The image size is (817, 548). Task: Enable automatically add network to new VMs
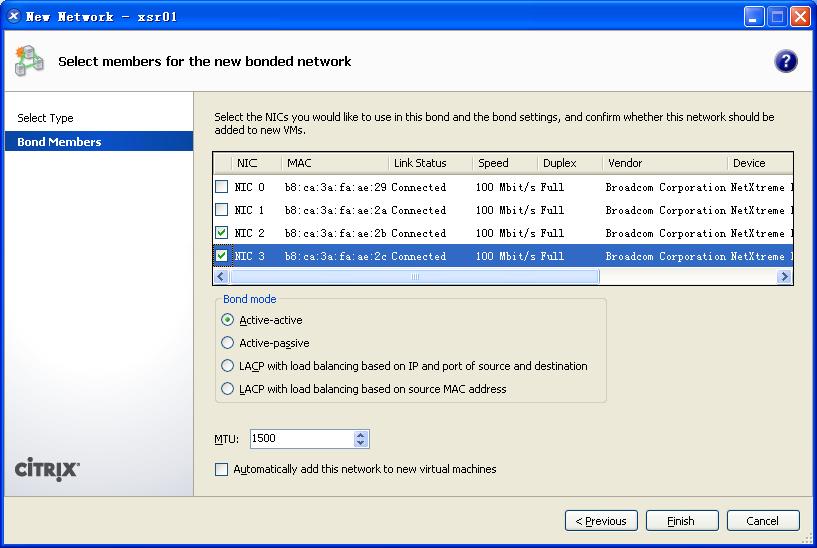tap(221, 469)
